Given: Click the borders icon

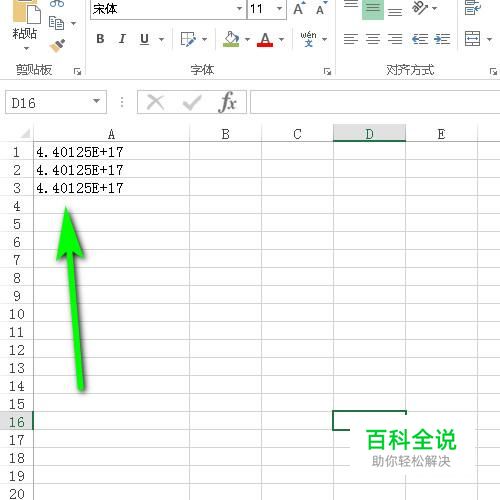Looking at the screenshot, I should click(x=188, y=39).
